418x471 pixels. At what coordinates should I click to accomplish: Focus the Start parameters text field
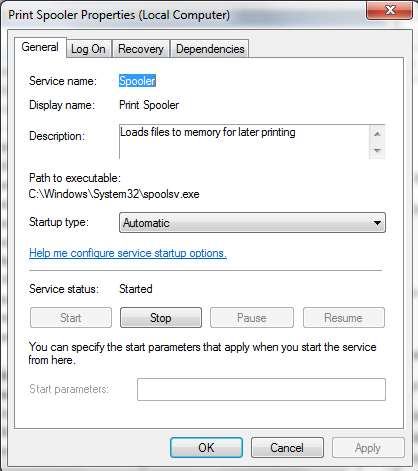[261, 389]
